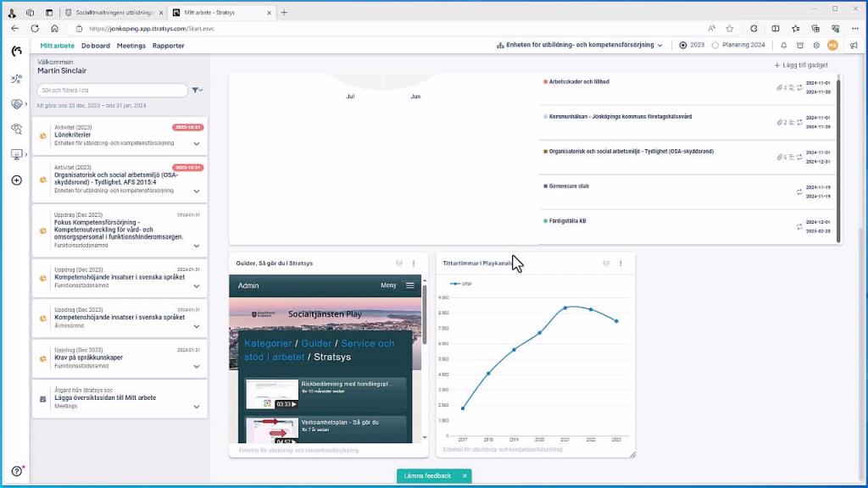
Task: Click the Sök och filtrera lista search field
Action: (x=113, y=90)
